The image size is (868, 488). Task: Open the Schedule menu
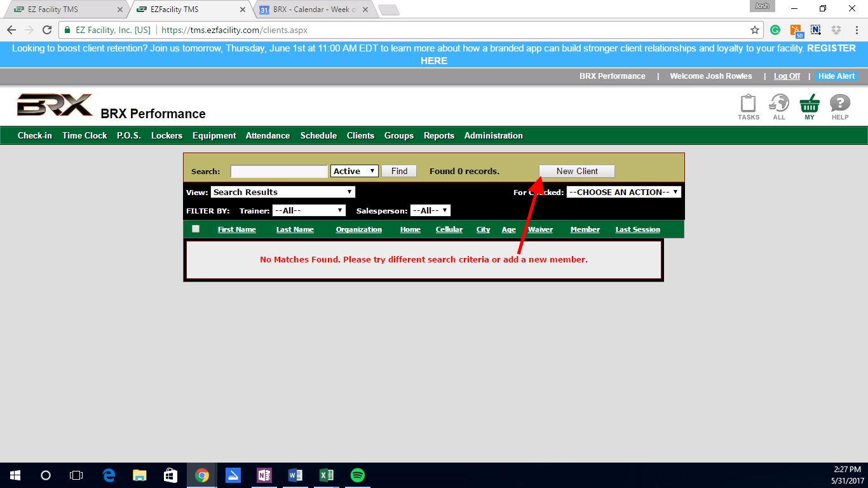tap(318, 135)
